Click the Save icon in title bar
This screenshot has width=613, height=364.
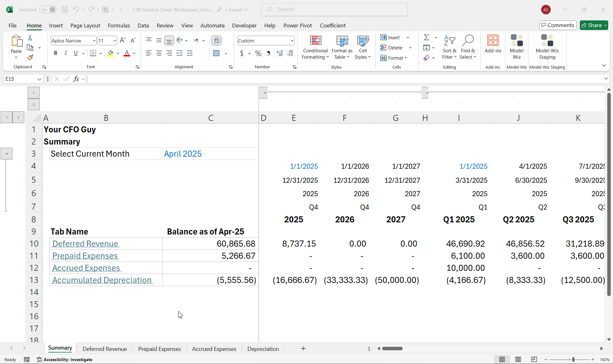65,10
